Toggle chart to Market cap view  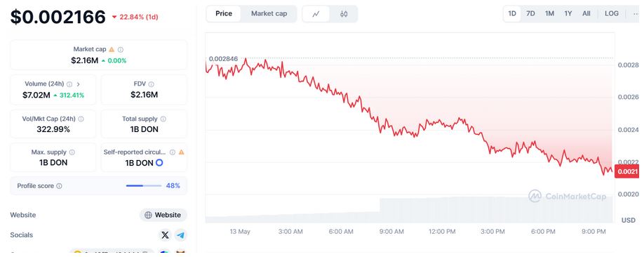(x=269, y=13)
